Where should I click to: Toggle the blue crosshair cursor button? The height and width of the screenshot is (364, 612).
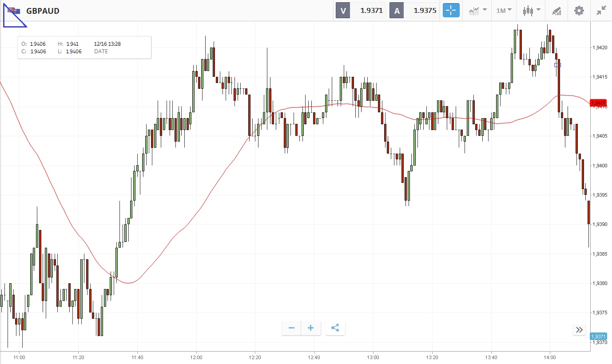click(x=451, y=10)
